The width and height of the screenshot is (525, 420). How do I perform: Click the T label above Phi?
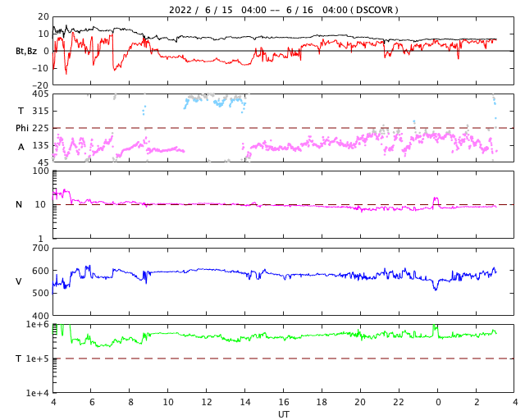point(21,111)
